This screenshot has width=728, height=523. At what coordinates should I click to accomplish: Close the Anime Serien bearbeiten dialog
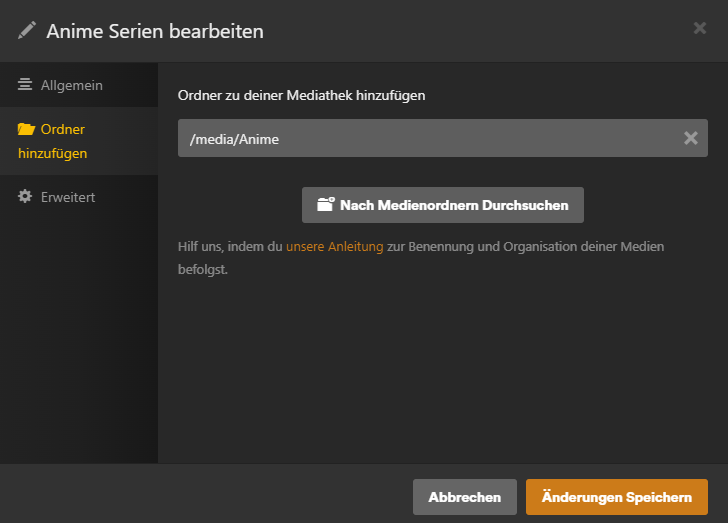(700, 28)
